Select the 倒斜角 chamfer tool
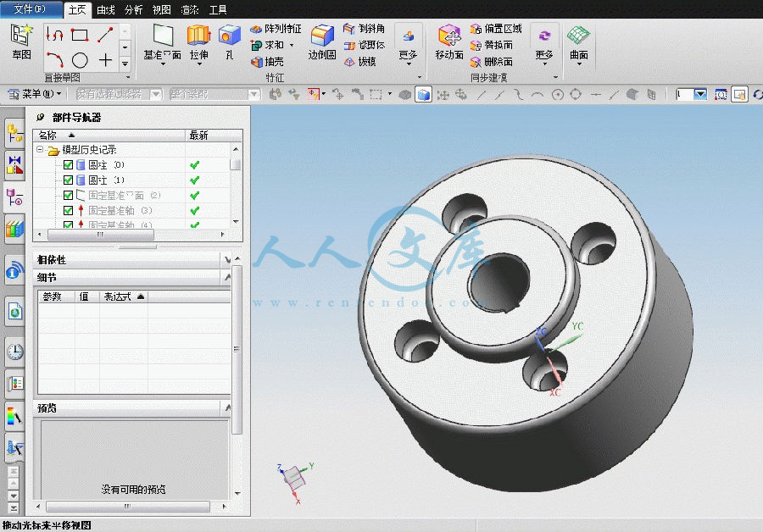The image size is (763, 532). tap(364, 29)
